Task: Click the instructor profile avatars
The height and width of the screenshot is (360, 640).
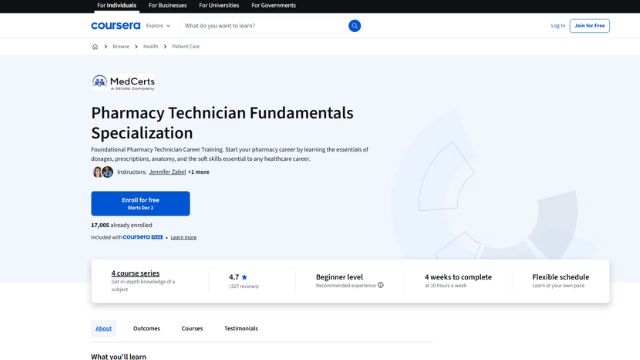Action: (103, 172)
